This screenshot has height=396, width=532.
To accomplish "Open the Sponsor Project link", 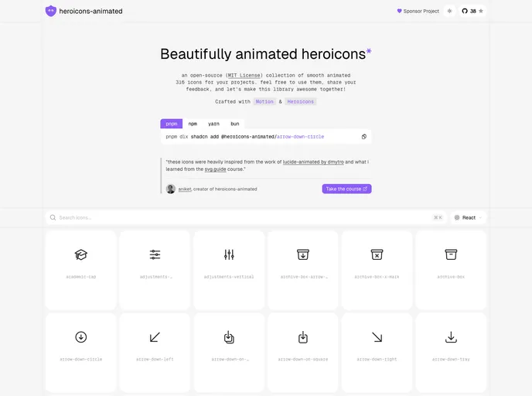I will tap(418, 11).
